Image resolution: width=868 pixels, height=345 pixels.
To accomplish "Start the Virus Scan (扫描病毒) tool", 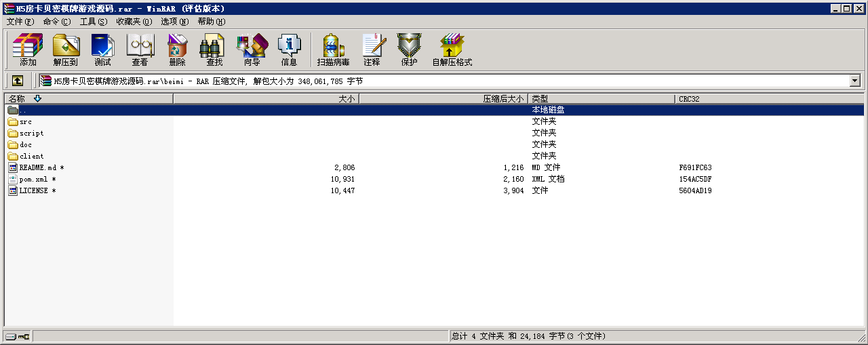I will (x=333, y=50).
